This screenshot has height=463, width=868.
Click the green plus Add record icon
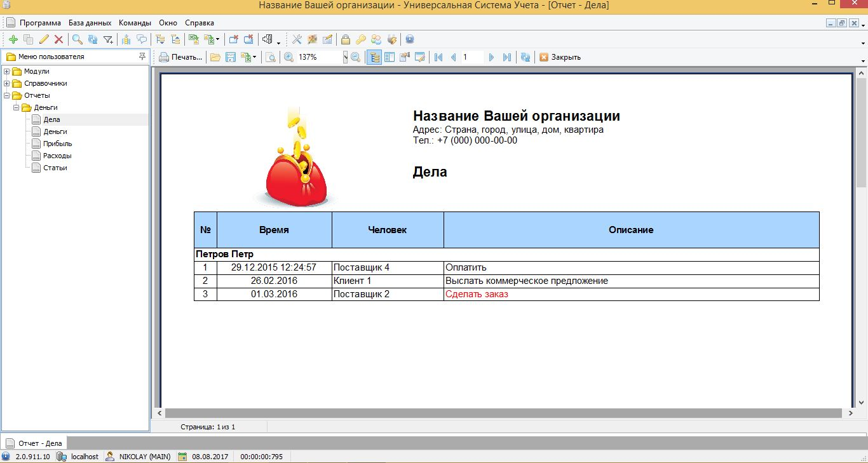pos(13,39)
